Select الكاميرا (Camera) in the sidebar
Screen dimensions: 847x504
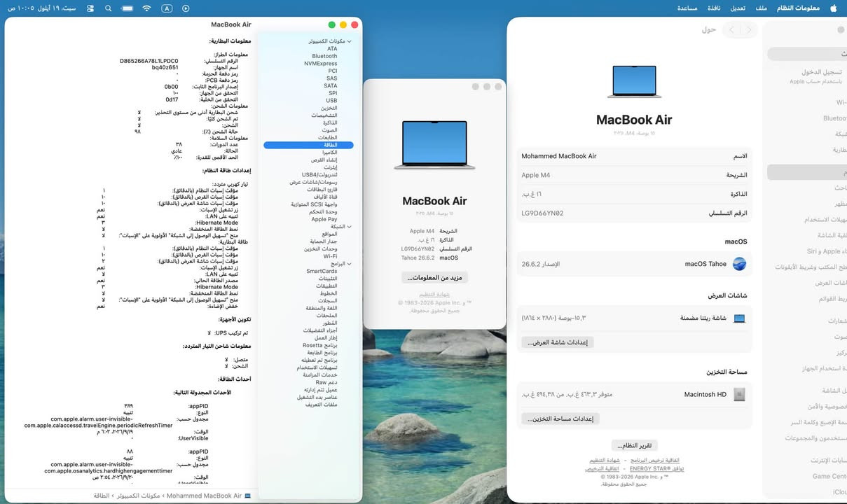pyautogui.click(x=328, y=153)
